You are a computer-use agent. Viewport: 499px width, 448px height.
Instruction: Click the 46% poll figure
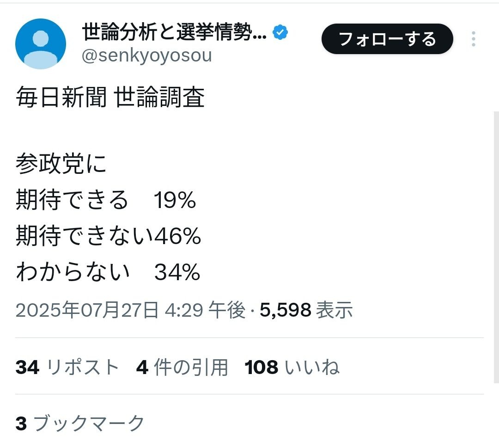178,237
